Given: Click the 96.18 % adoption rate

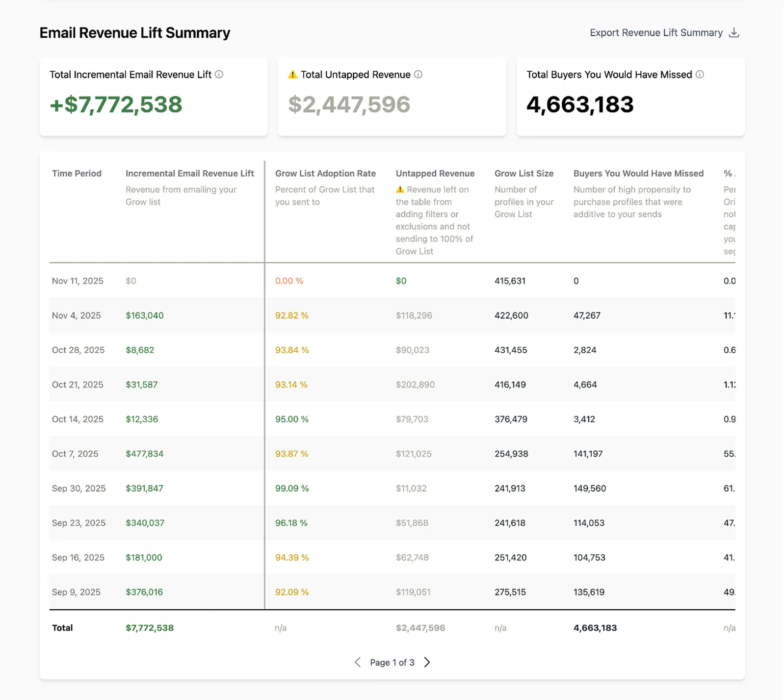Looking at the screenshot, I should pos(291,523).
